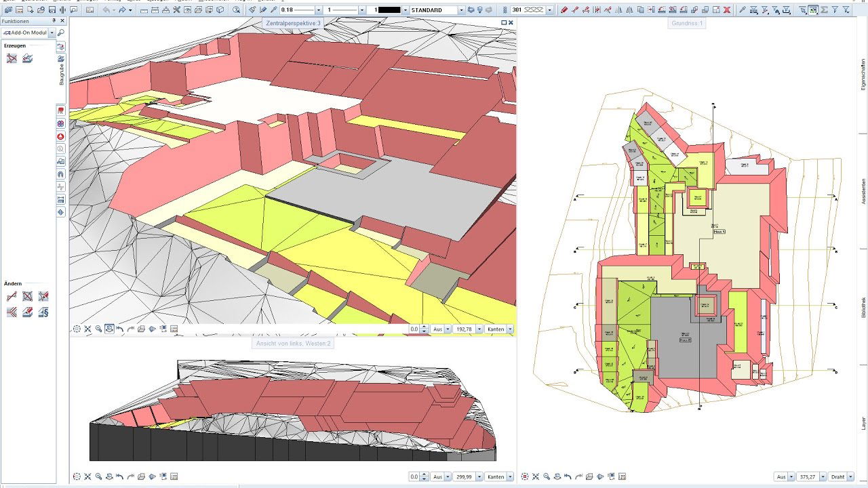Click the Grundriss:1 viewport title

[688, 23]
